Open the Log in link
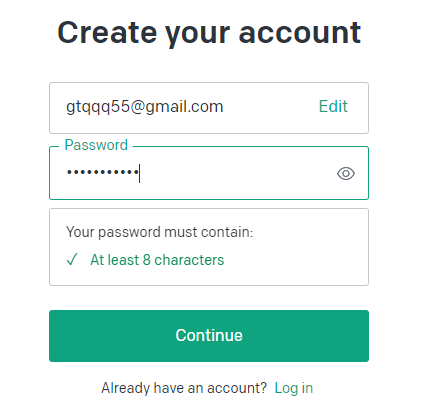 [x=294, y=388]
